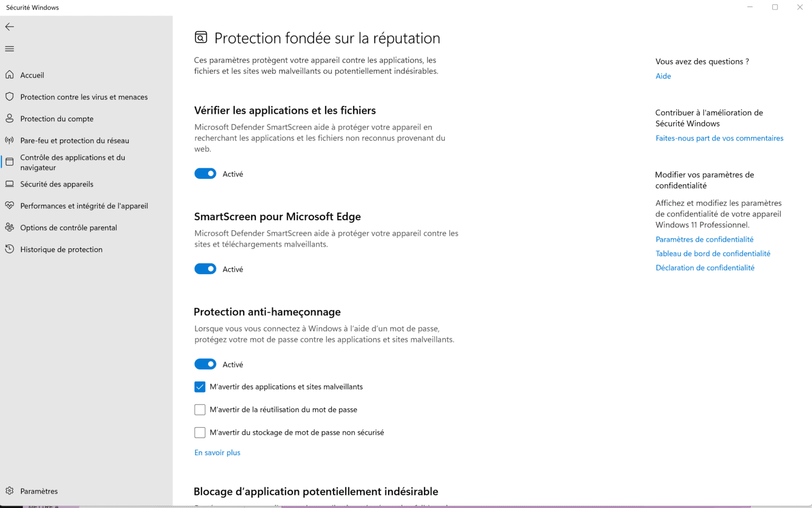Uncheck M'avertir des applications et sites malveillants

point(200,387)
